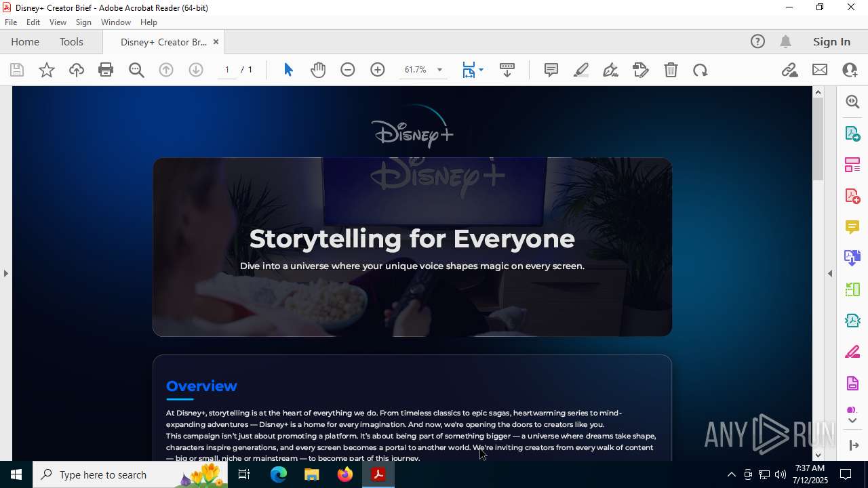
Task: Open Find text magnifier tool
Action: [x=136, y=70]
